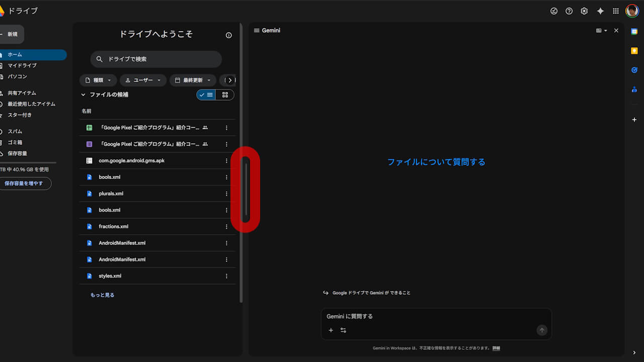Open Google Keep in the side panel

[x=634, y=51]
